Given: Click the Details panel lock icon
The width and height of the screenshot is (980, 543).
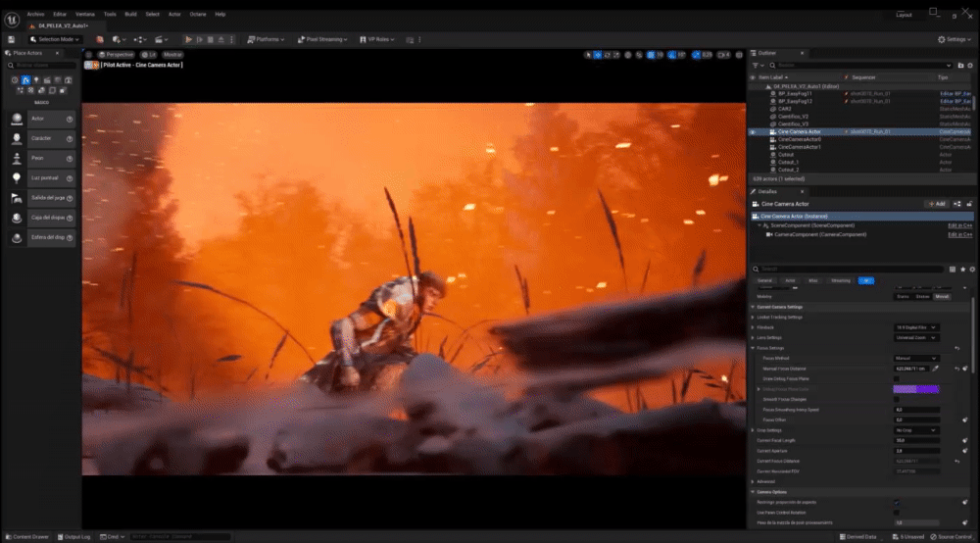Looking at the screenshot, I should click(969, 204).
